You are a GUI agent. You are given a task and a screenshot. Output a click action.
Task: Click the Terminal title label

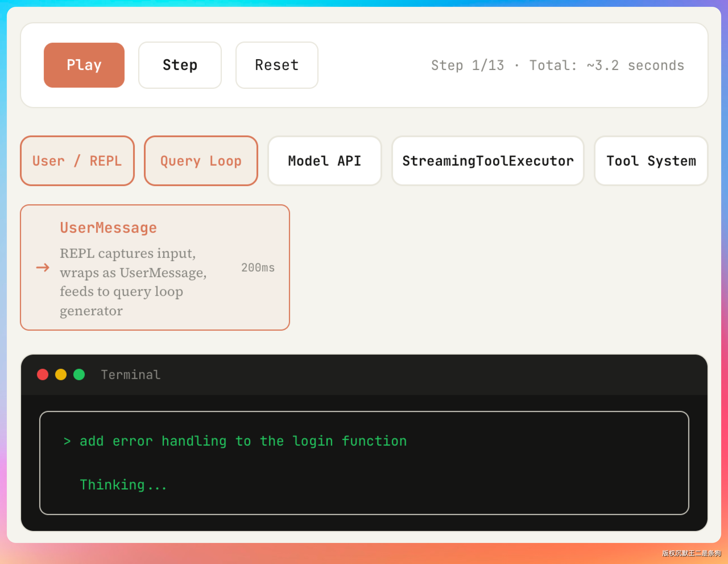(131, 374)
